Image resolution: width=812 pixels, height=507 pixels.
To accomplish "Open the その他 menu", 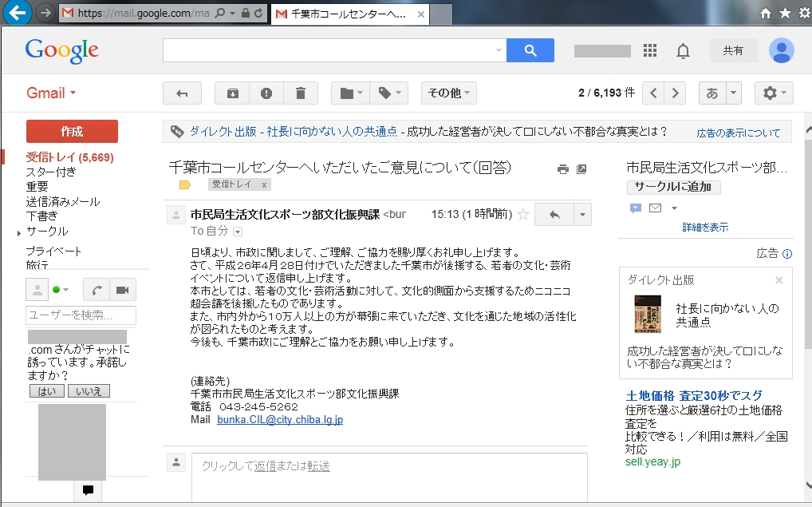I will 448,93.
